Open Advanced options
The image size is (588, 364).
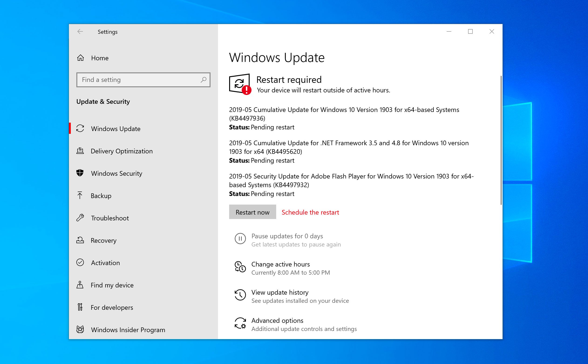[277, 320]
